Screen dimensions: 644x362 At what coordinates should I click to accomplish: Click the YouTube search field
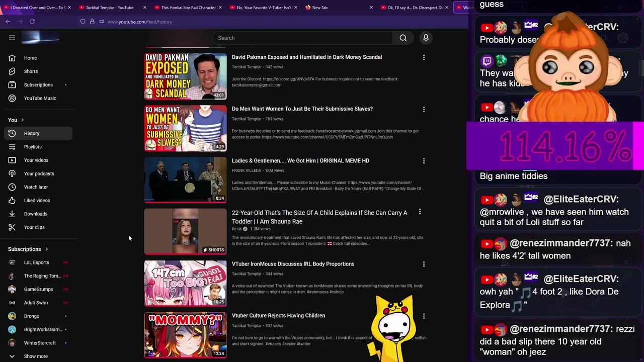click(303, 38)
